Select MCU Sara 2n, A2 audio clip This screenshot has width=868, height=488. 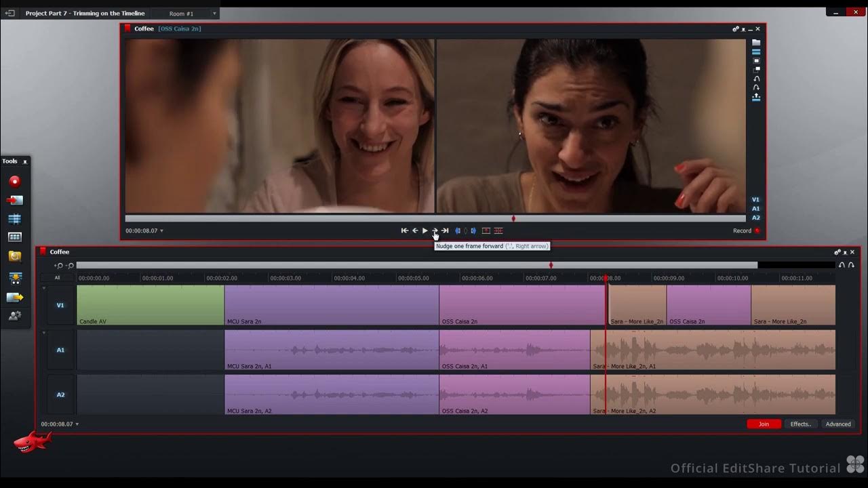coord(332,394)
